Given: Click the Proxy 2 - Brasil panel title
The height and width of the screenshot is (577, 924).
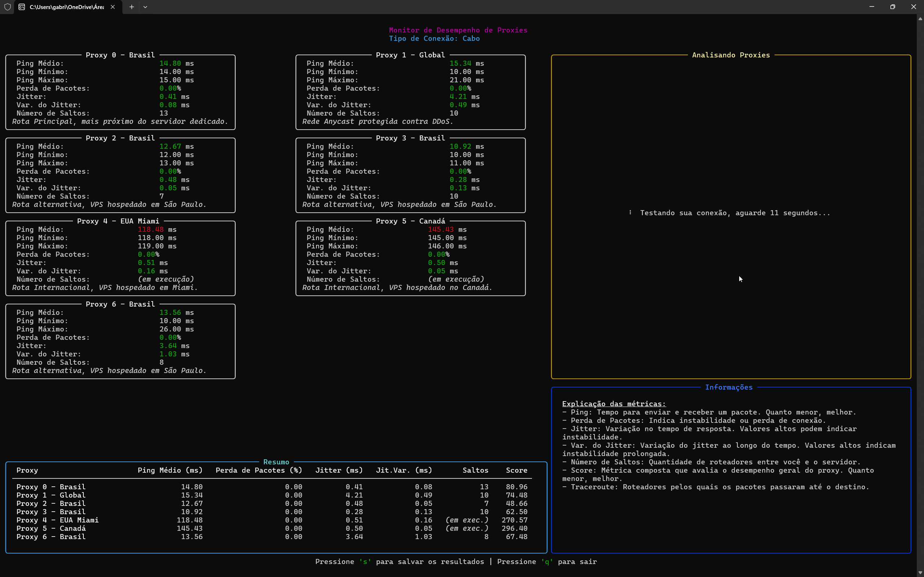Looking at the screenshot, I should (120, 138).
